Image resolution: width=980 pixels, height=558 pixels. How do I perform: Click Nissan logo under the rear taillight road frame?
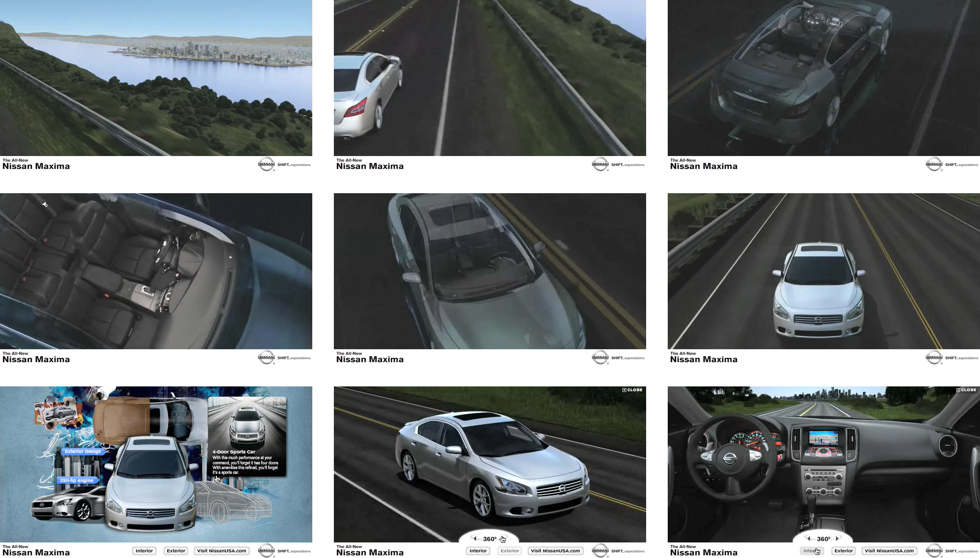click(x=600, y=164)
